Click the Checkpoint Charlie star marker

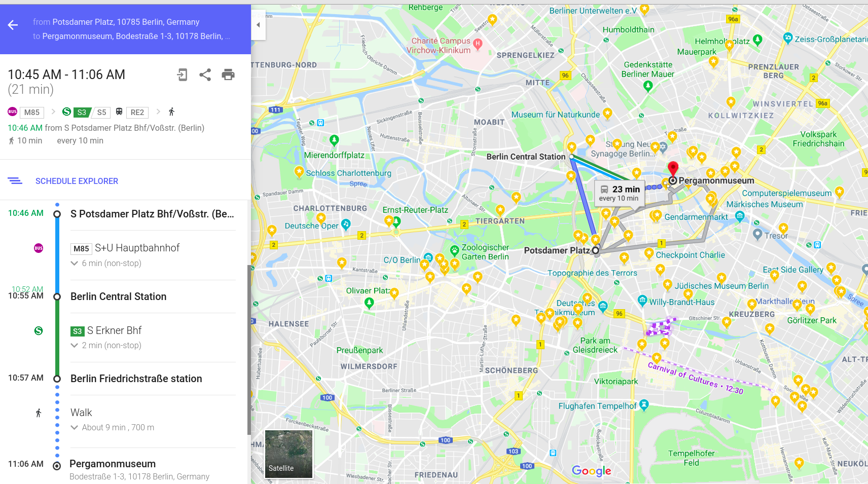[649, 253]
